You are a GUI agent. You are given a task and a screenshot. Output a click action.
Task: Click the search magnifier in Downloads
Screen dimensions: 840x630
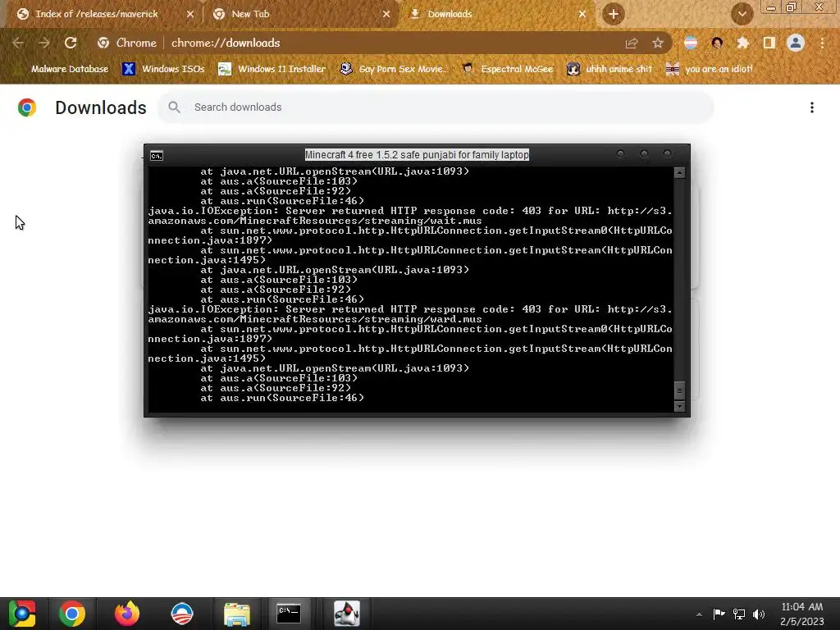pos(174,107)
